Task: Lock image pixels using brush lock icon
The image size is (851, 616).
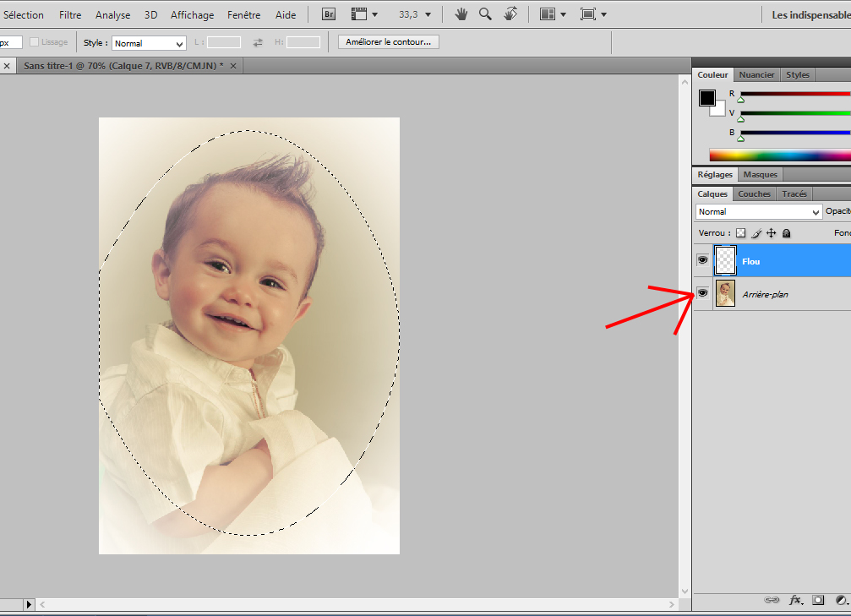Action: click(756, 233)
